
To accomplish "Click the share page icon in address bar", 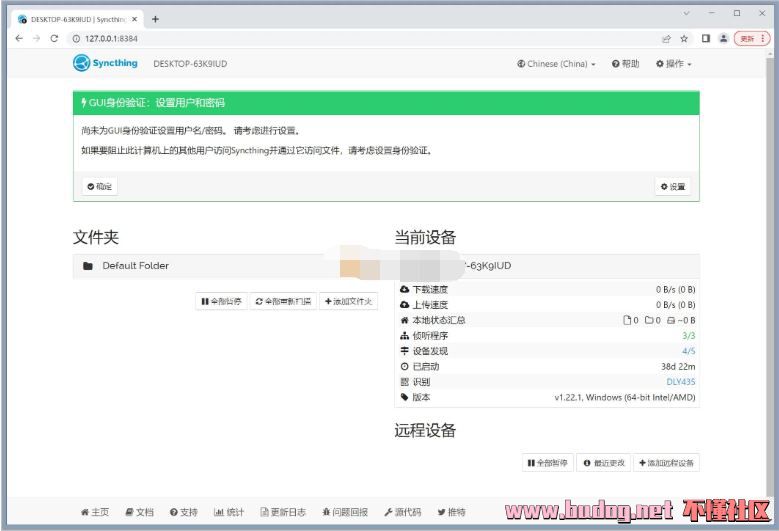I will pyautogui.click(x=666, y=39).
